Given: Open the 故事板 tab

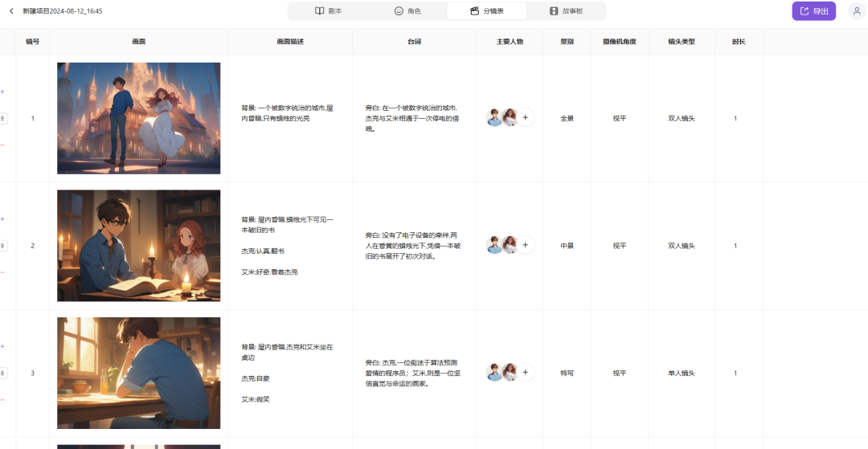Looking at the screenshot, I should [566, 11].
